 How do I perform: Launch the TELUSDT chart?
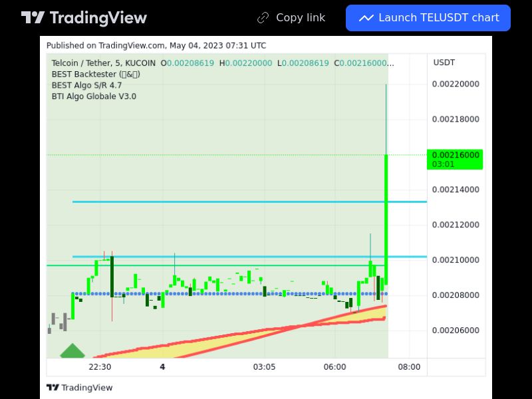pos(428,18)
